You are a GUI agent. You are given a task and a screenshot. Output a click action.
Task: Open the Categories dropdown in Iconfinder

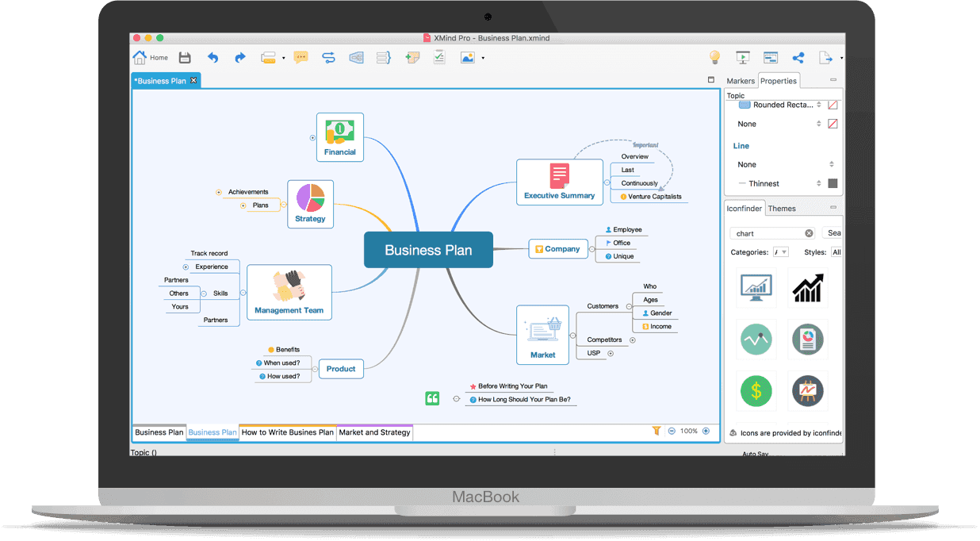point(780,252)
